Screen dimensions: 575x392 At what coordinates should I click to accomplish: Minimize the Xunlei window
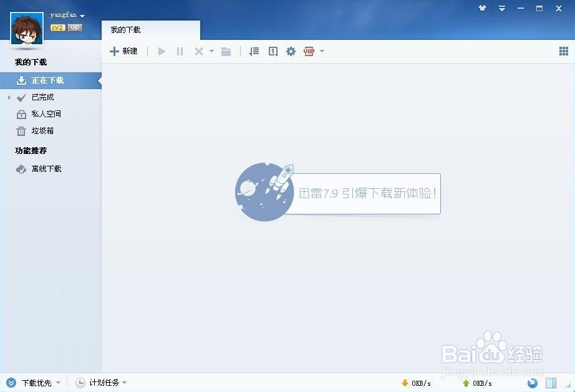click(x=521, y=8)
